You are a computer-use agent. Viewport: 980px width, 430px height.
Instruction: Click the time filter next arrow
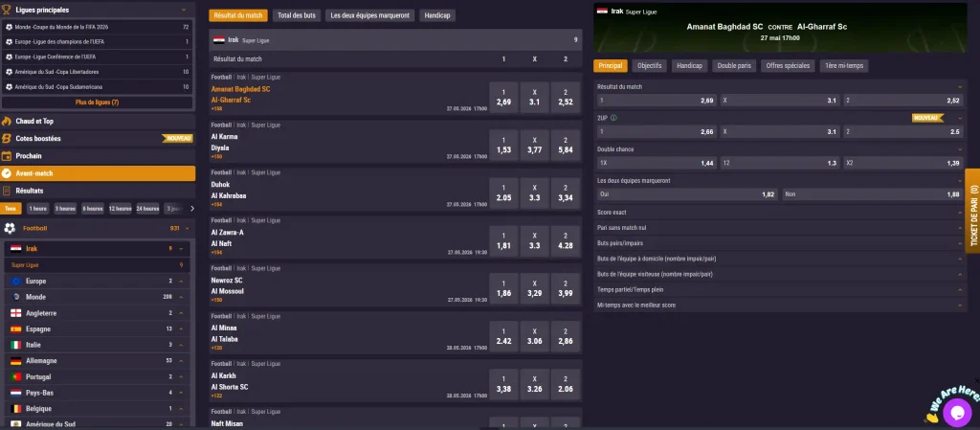[191, 209]
